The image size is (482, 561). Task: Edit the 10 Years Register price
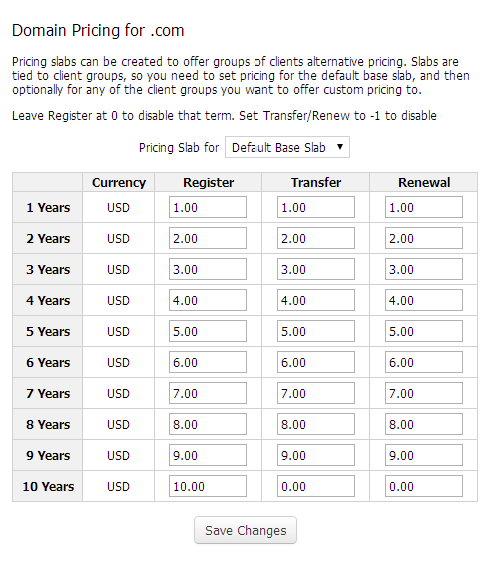tap(208, 486)
